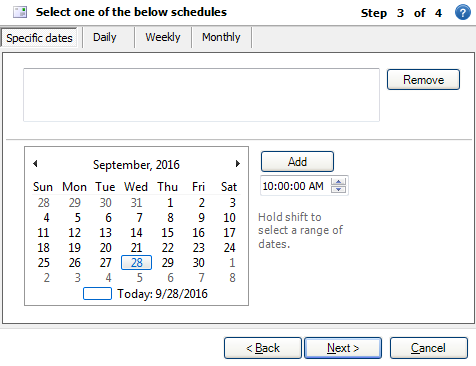The image size is (476, 366).
Task: Click the wizard schedule icon beside title
Action: click(20, 12)
